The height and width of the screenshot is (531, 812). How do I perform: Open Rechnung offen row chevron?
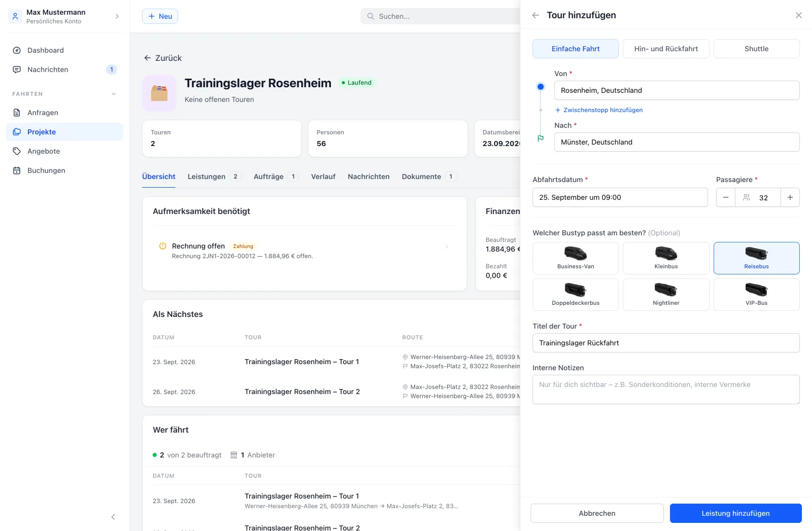coord(447,246)
